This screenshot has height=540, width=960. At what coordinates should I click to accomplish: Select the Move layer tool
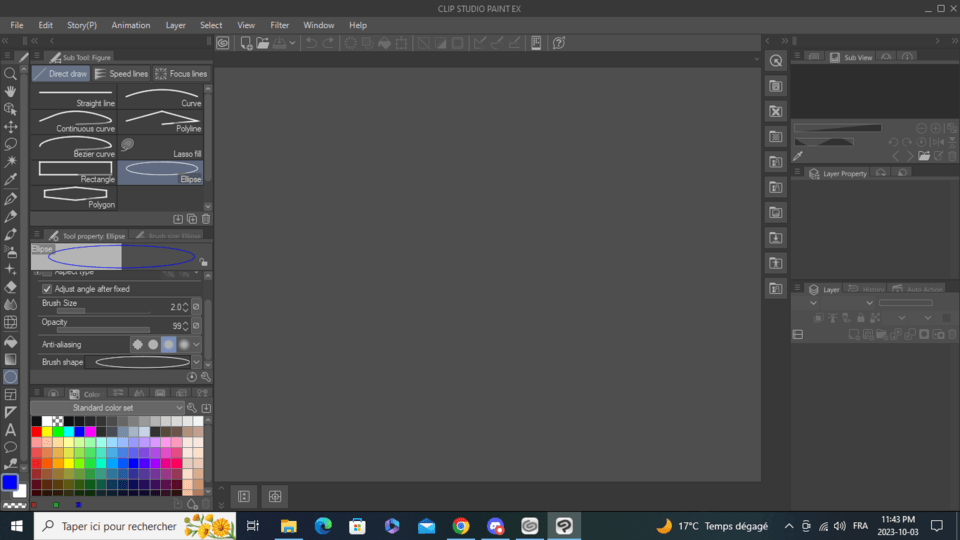click(10, 127)
